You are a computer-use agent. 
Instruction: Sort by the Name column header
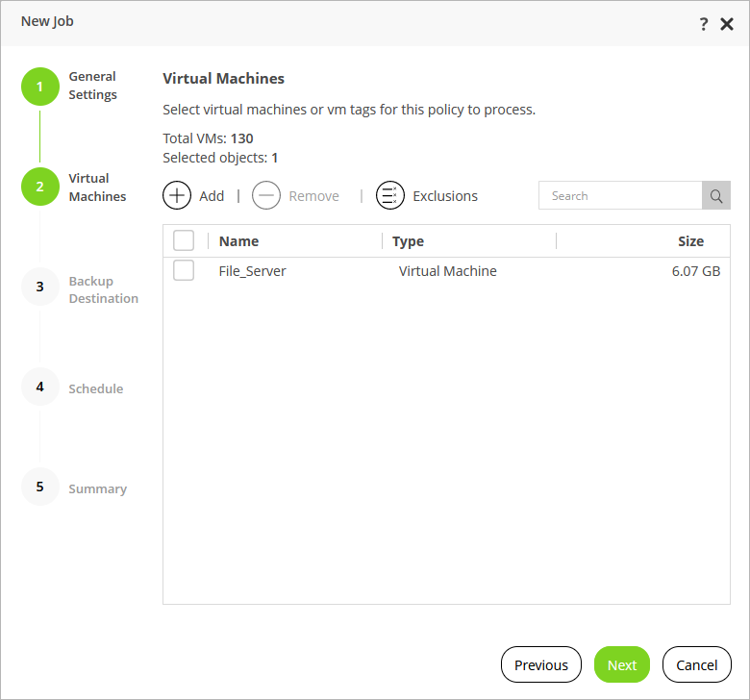[x=238, y=241]
